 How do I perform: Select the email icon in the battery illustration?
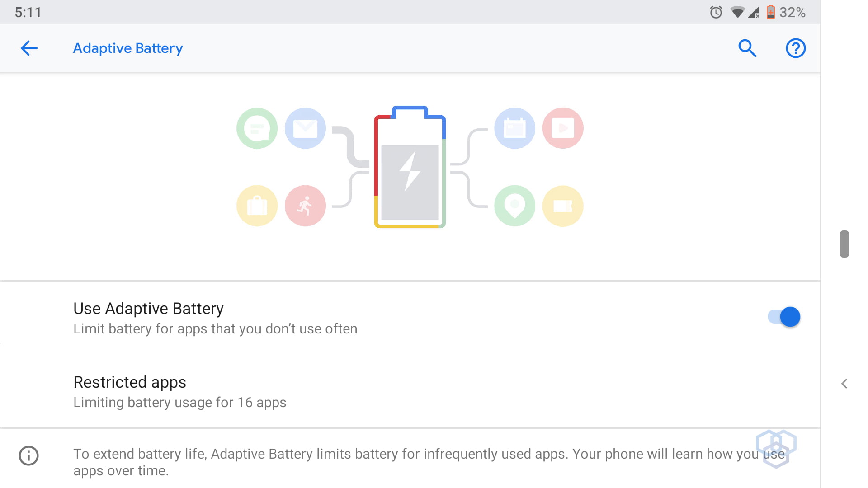point(305,128)
